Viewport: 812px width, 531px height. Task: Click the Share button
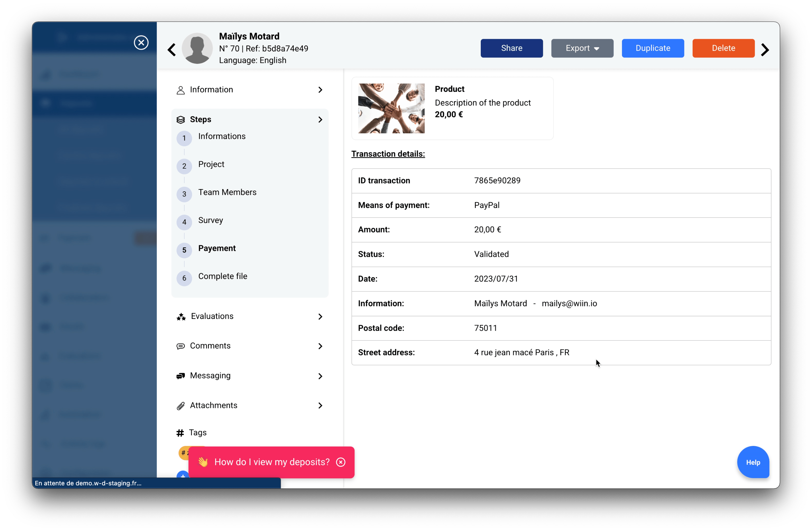coord(512,48)
